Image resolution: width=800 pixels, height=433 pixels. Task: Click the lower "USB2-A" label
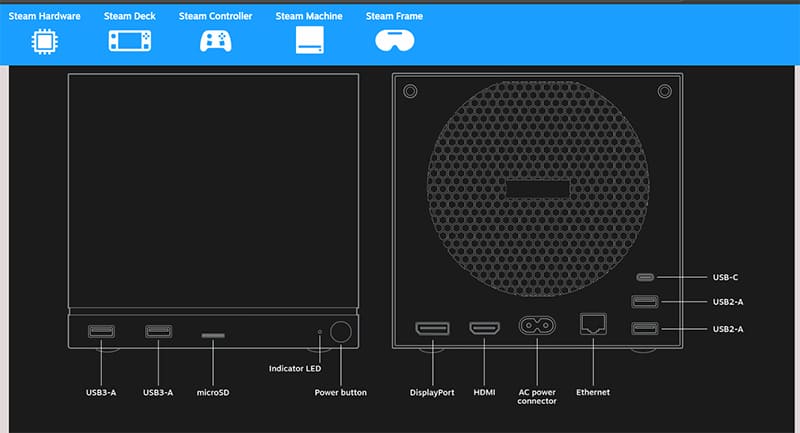coord(728,328)
